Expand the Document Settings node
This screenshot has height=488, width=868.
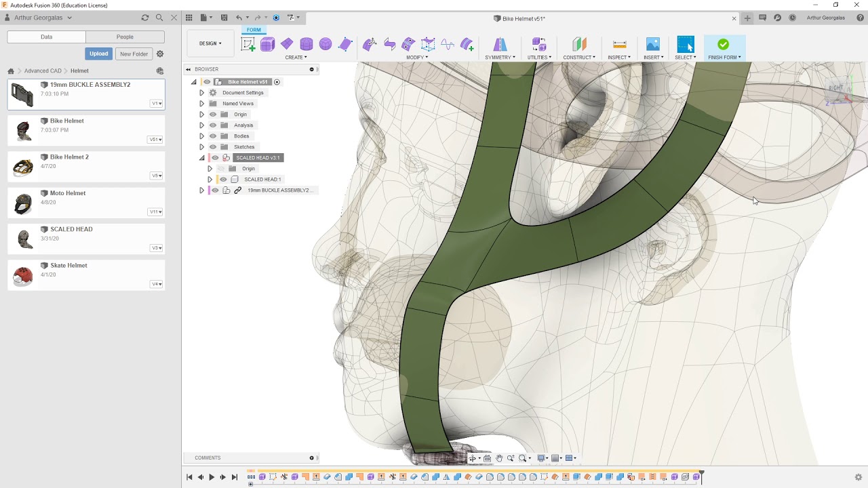[x=201, y=93]
